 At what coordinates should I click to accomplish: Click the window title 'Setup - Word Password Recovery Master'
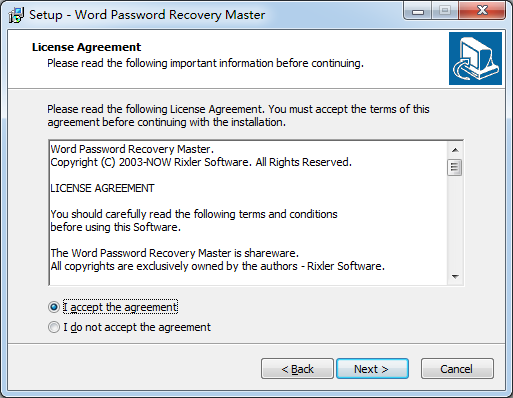point(147,15)
